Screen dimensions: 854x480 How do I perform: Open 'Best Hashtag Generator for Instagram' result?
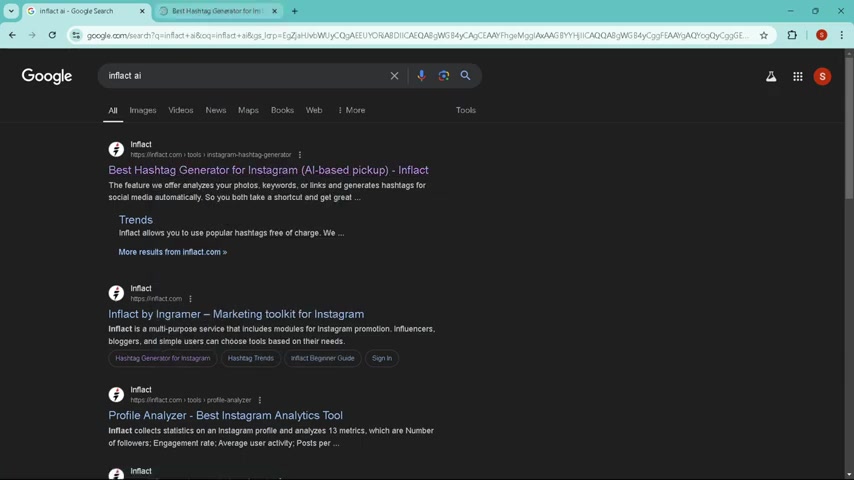(x=269, y=170)
